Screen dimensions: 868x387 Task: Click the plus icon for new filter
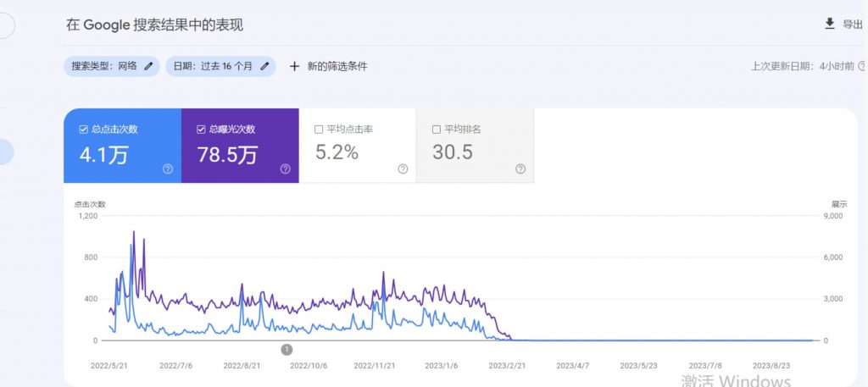(294, 66)
